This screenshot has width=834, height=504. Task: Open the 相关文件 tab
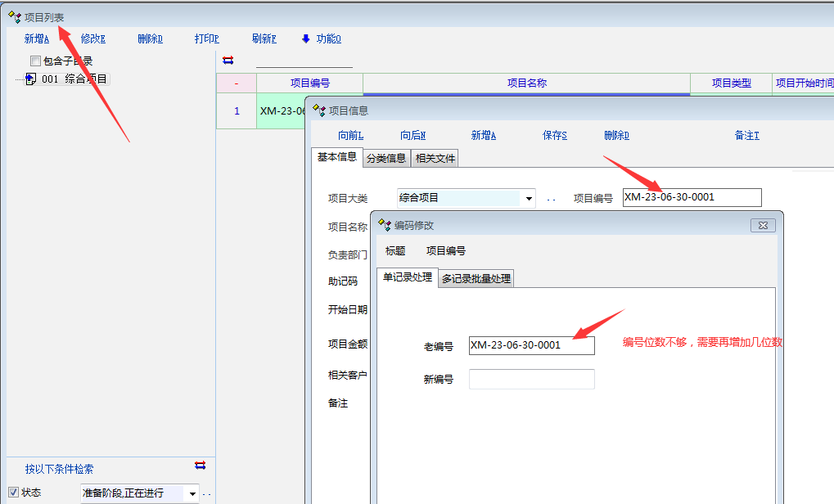click(435, 159)
